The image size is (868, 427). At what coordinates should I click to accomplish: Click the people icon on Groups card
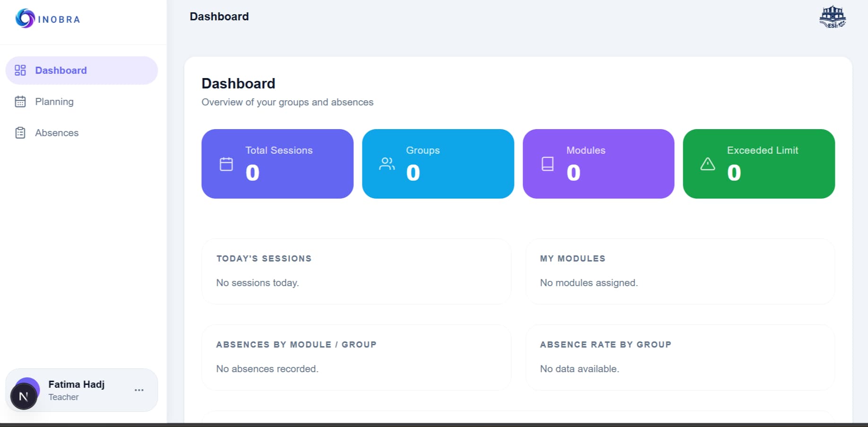click(x=387, y=164)
